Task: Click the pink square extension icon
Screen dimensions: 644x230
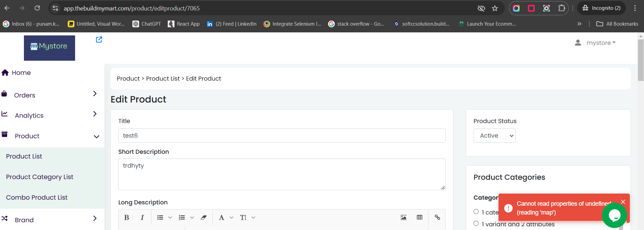Action: click(531, 8)
